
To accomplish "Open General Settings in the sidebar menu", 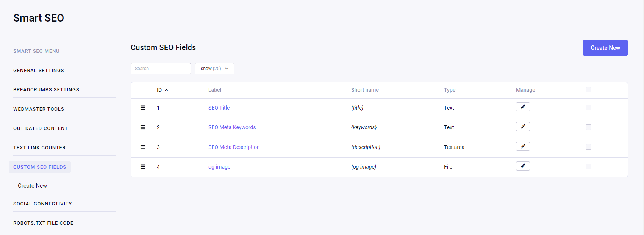I will tap(39, 70).
